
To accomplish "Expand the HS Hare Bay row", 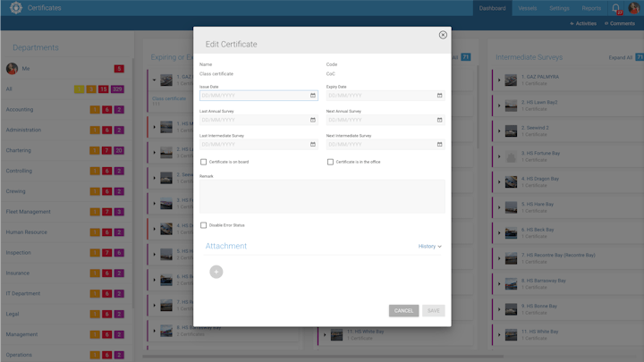I will 499,207.
